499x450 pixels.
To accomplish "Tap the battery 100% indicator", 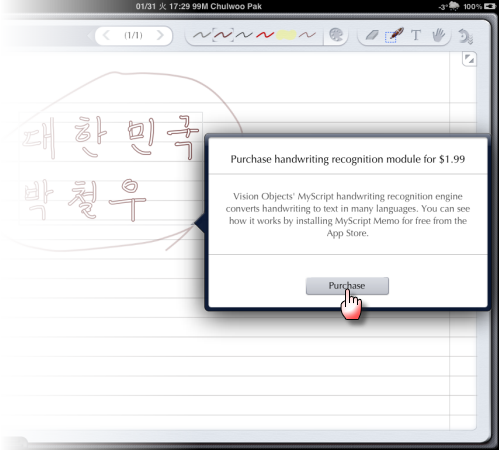I will (x=479, y=6).
